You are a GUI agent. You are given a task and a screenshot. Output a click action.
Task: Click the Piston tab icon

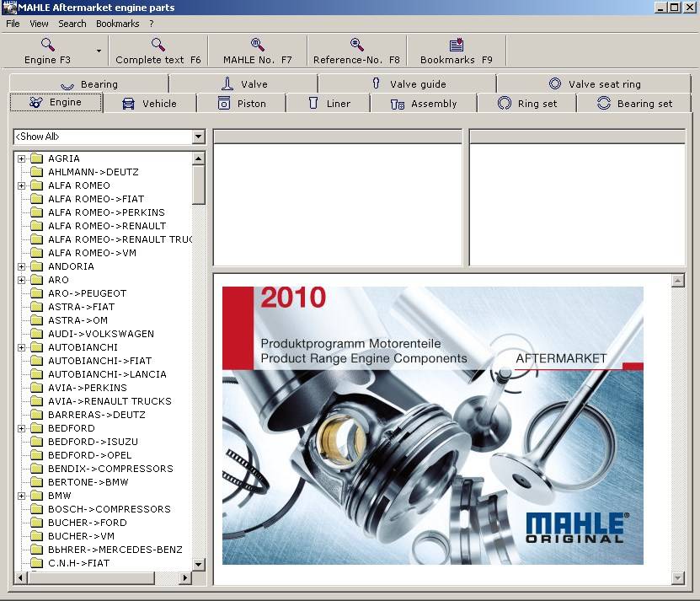tap(224, 103)
